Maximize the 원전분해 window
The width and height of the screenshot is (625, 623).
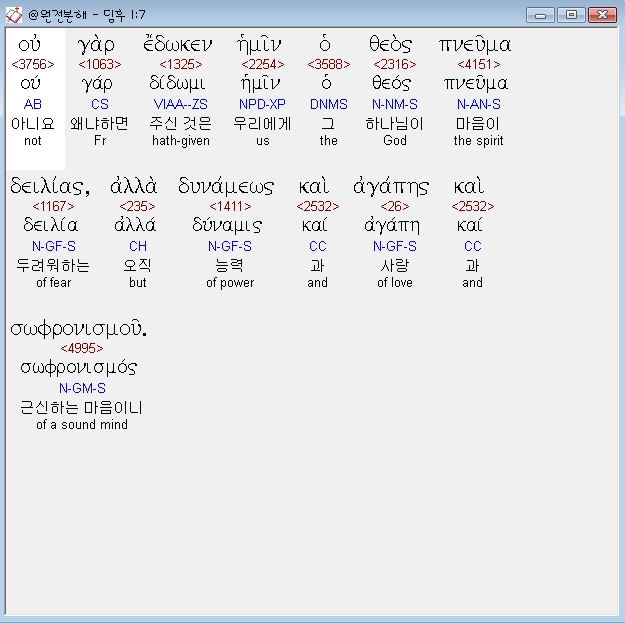[571, 15]
